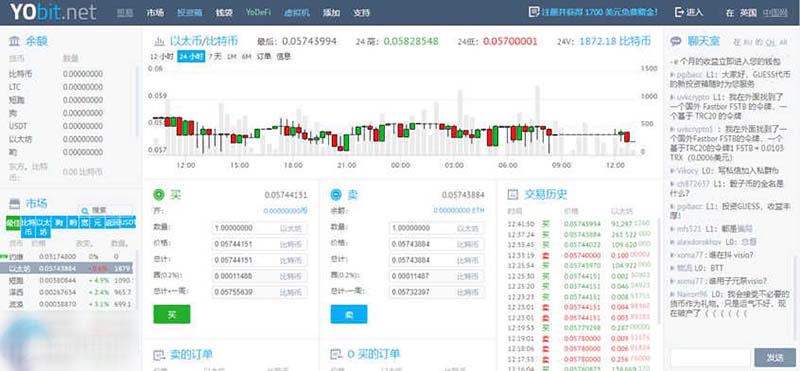Screen dimensions: 800x371
Task: Click the buy panel total field
Action: point(260,260)
